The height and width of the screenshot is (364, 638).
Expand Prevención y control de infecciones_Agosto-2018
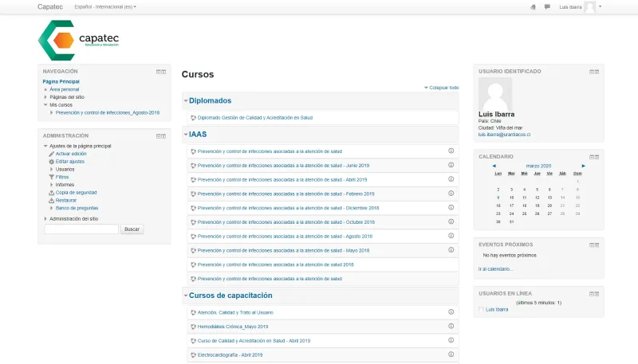pos(52,113)
